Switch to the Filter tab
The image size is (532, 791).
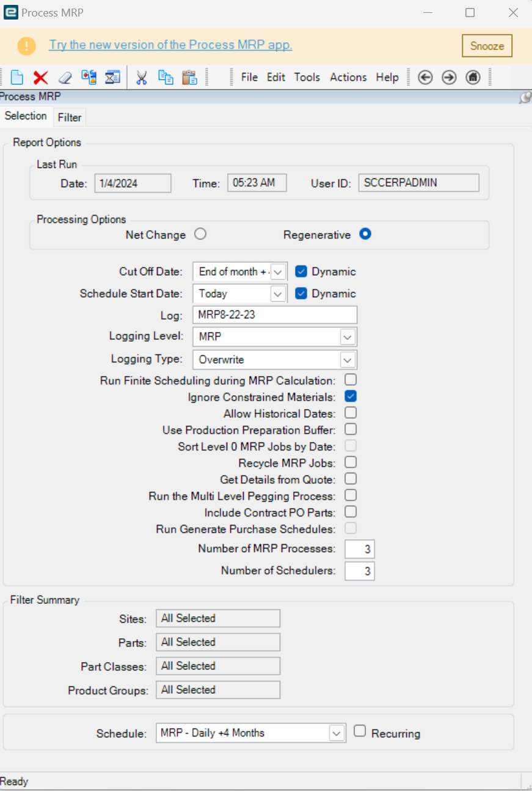tap(70, 117)
